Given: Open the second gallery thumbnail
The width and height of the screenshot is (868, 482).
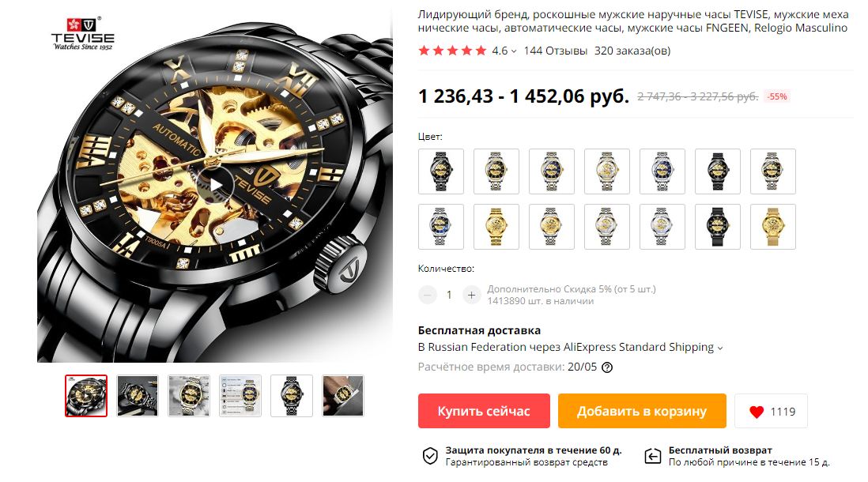Looking at the screenshot, I should (x=138, y=396).
